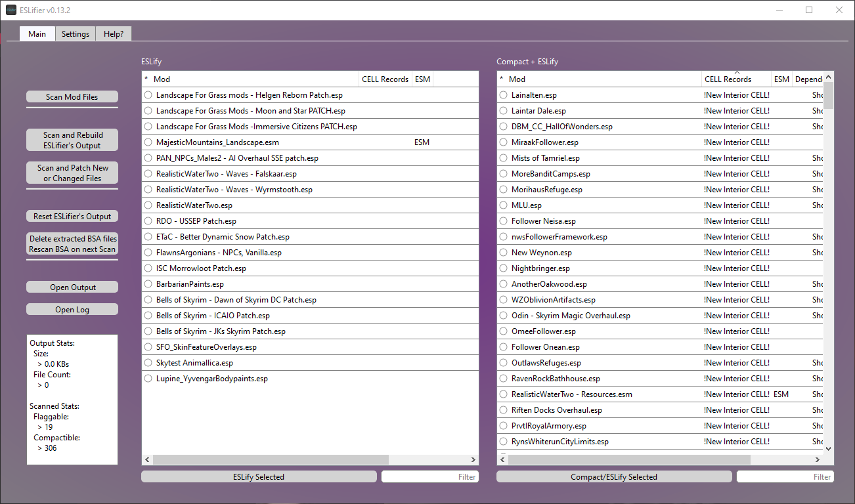Click Reset ESLifier's Output button
Screen dimensions: 855x504
click(72, 216)
